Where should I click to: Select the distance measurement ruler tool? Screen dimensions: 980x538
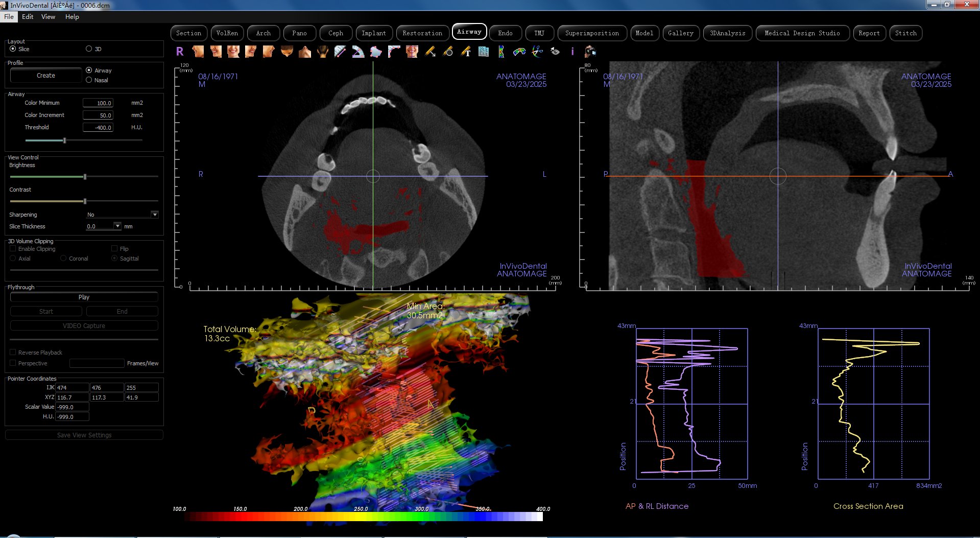339,52
